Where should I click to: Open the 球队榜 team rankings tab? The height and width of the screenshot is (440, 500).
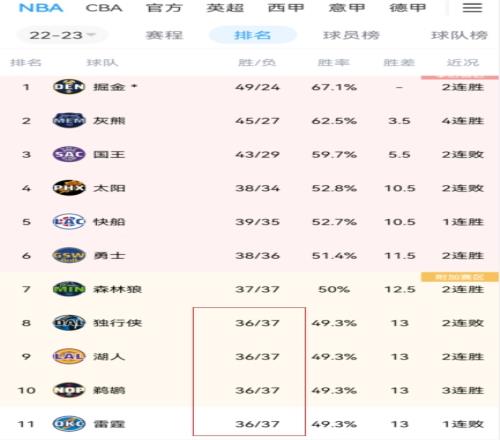click(459, 35)
